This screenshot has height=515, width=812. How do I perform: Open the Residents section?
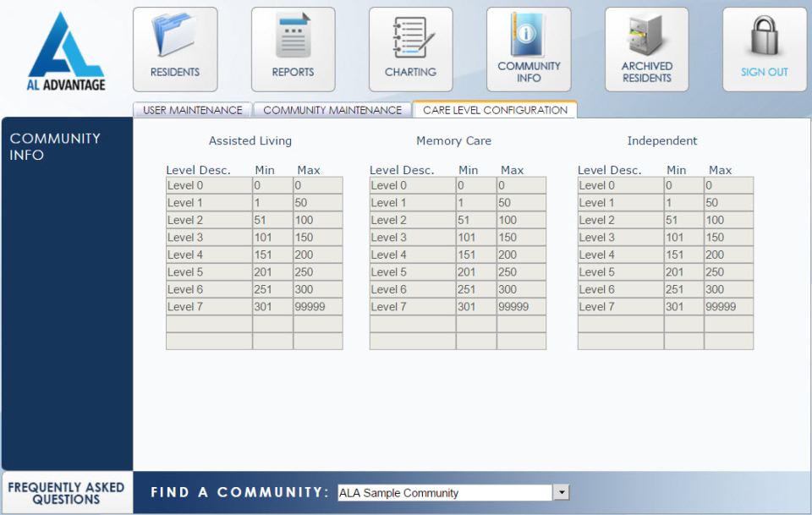[x=175, y=49]
